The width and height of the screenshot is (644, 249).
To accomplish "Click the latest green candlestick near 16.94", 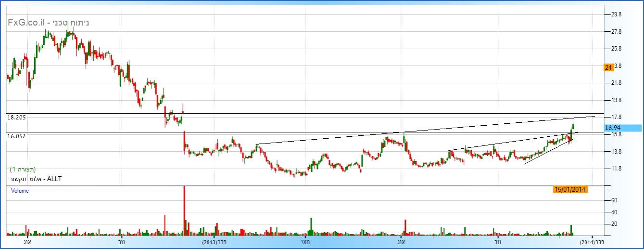I will [x=573, y=126].
